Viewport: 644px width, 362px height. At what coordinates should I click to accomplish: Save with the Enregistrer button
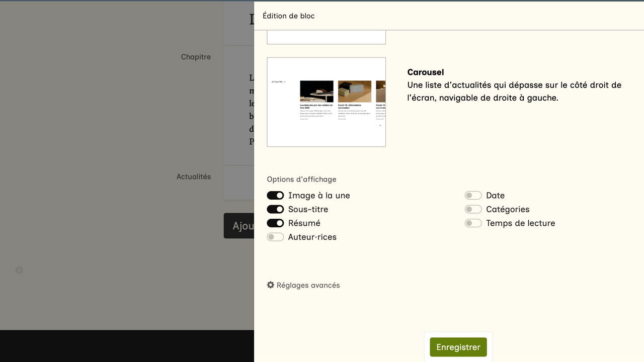coord(458,347)
